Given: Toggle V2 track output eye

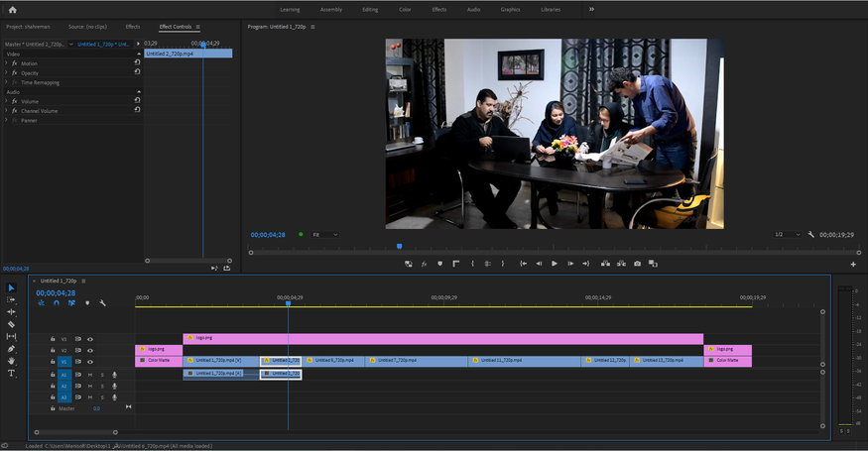Looking at the screenshot, I should tap(89, 350).
